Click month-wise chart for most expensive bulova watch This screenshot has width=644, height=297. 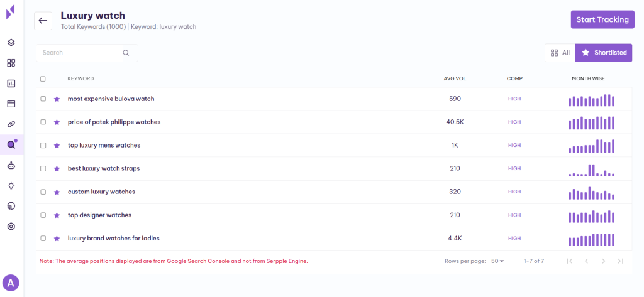(x=591, y=100)
